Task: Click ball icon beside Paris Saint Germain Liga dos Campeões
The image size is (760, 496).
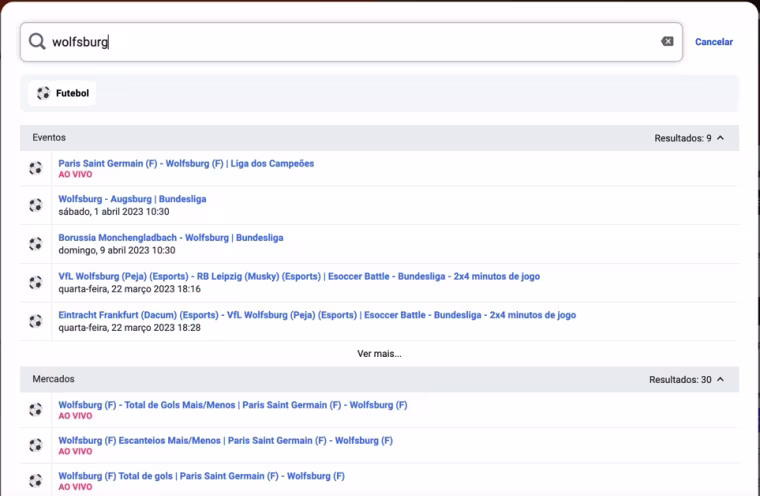Action: coord(35,168)
